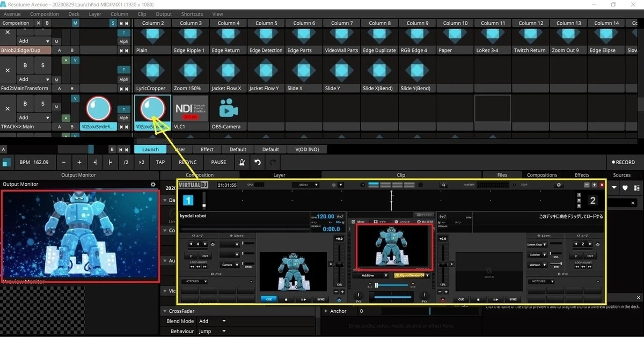
Task: Toggle composition S button in header
Action: point(113,23)
